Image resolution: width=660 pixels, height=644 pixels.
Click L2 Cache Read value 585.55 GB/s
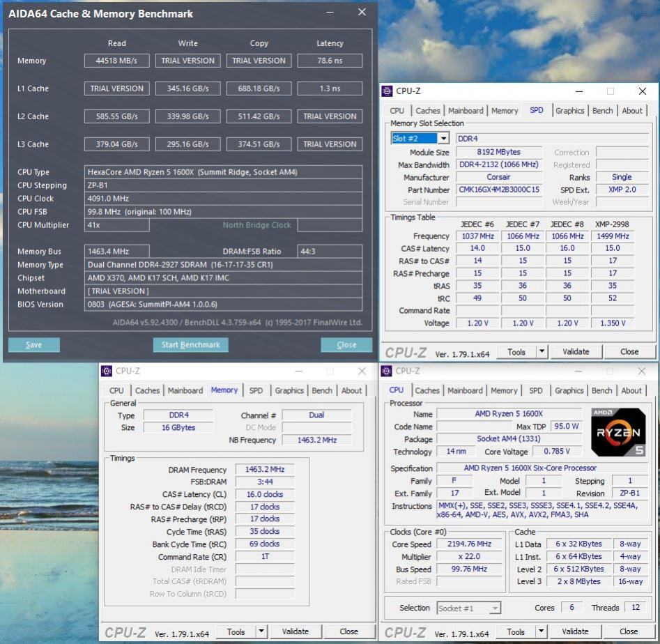[116, 116]
